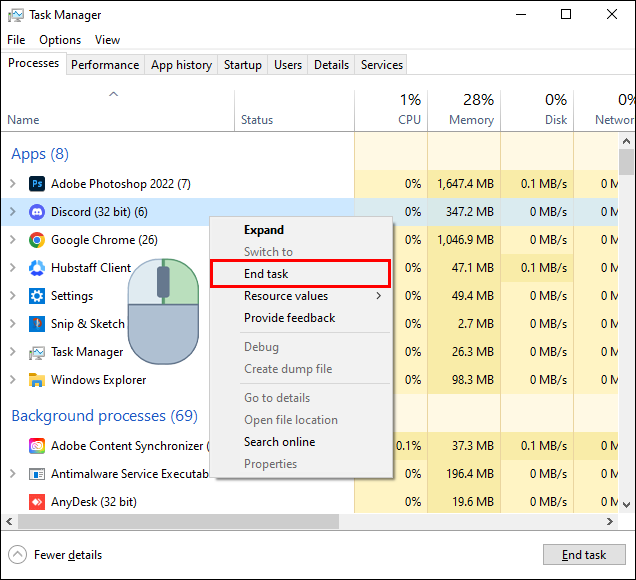Open the Options menu

pyautogui.click(x=60, y=40)
